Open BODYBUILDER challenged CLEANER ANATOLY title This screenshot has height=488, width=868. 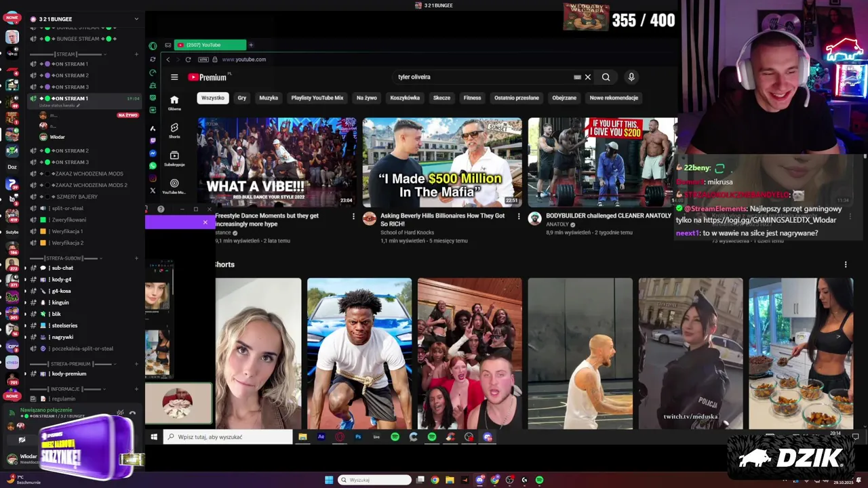609,216
